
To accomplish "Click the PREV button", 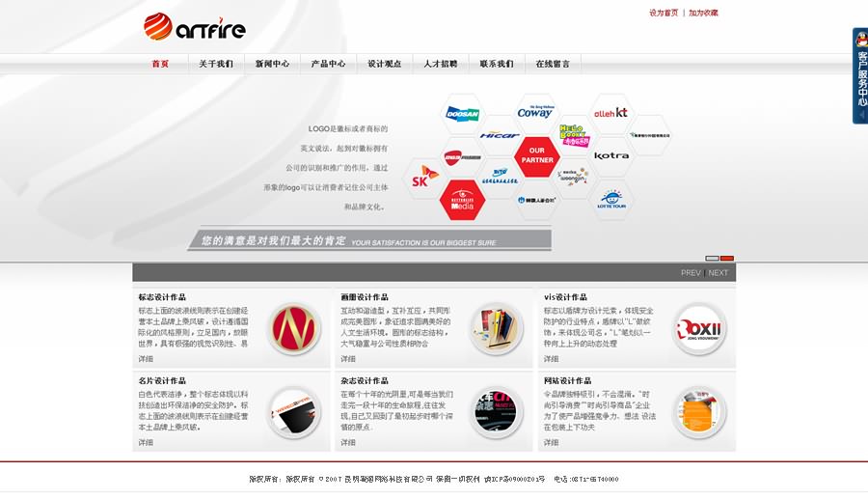I will pyautogui.click(x=691, y=273).
